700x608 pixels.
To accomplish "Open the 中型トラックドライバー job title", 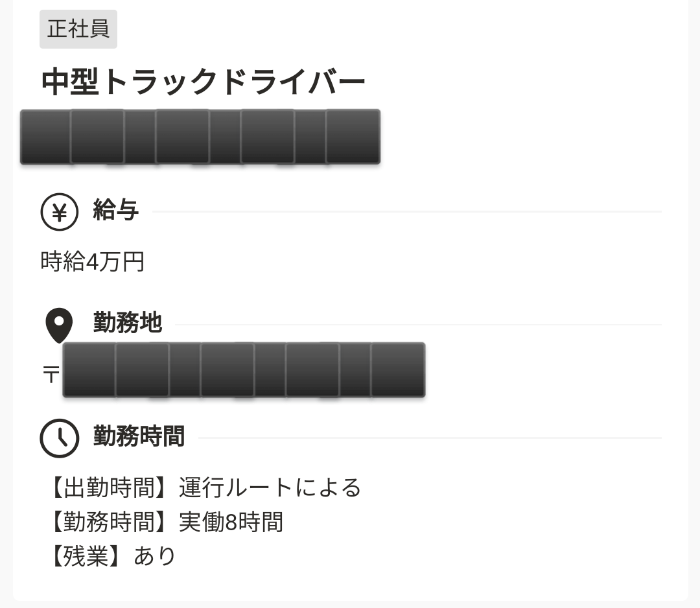I will pos(204,82).
